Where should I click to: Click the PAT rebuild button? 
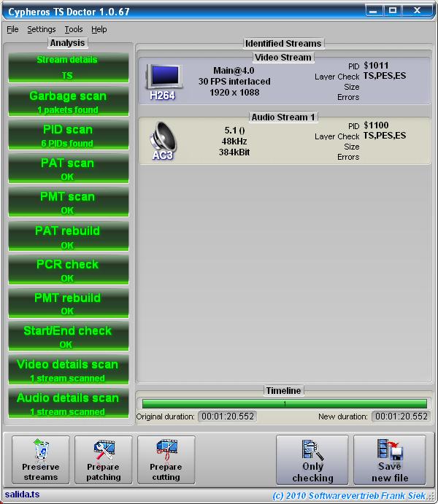point(68,236)
